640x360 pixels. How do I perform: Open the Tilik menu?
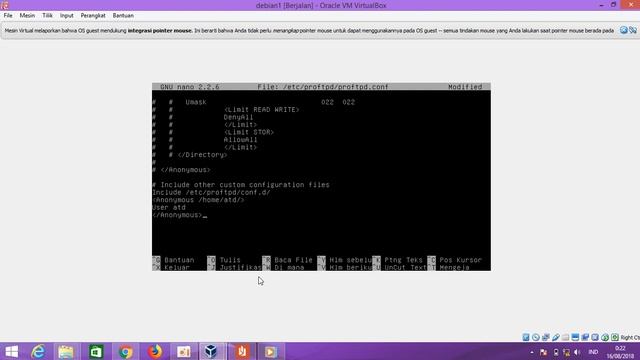47,16
